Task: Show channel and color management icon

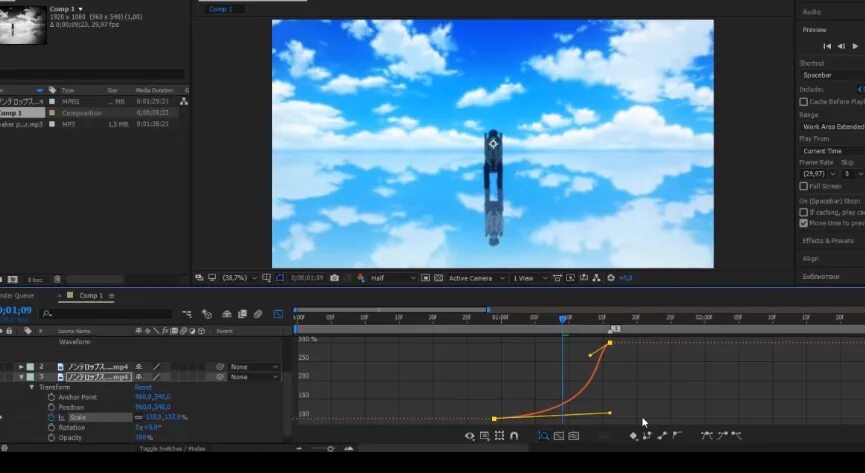Action: tap(361, 278)
